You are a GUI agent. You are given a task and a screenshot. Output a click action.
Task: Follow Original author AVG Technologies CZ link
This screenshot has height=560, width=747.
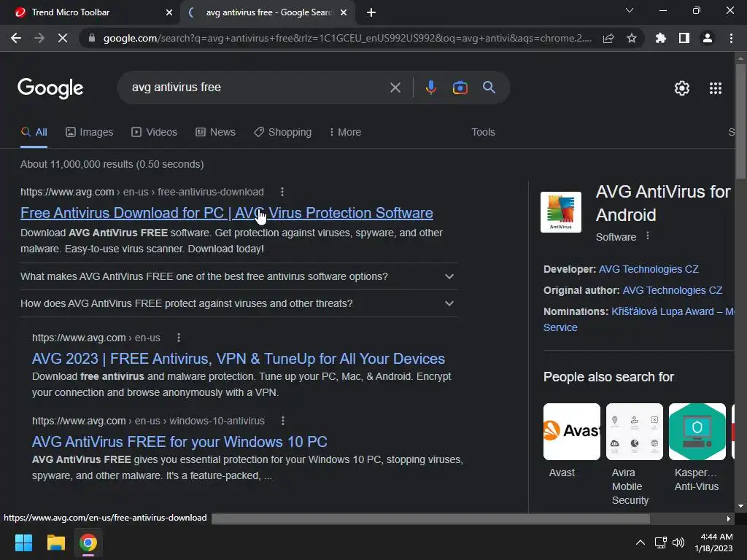click(x=672, y=290)
